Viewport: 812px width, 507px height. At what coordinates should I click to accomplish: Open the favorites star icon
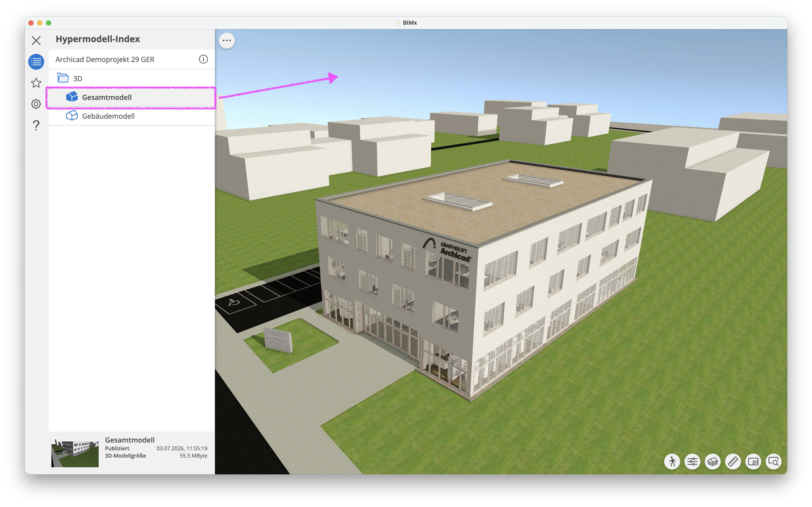(x=36, y=83)
